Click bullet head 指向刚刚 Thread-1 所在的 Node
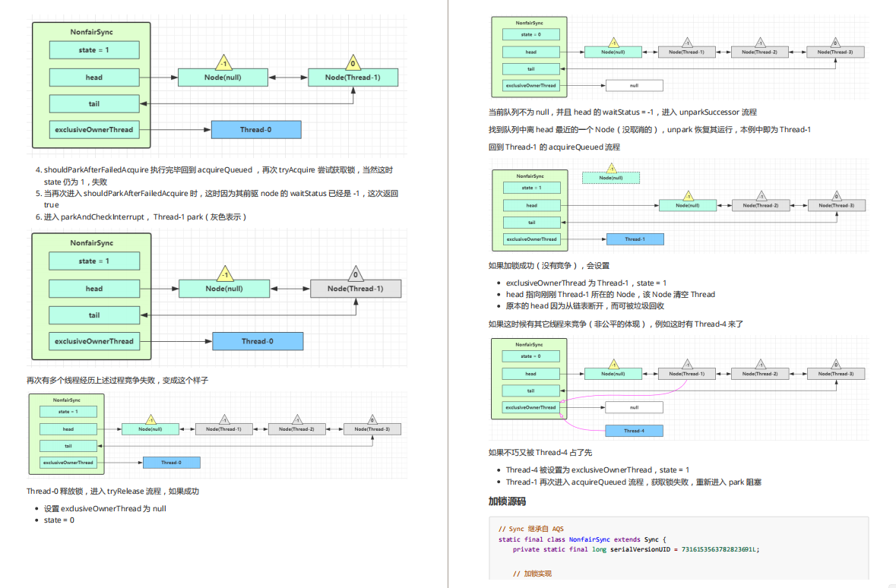The height and width of the screenshot is (588, 896). [610, 294]
